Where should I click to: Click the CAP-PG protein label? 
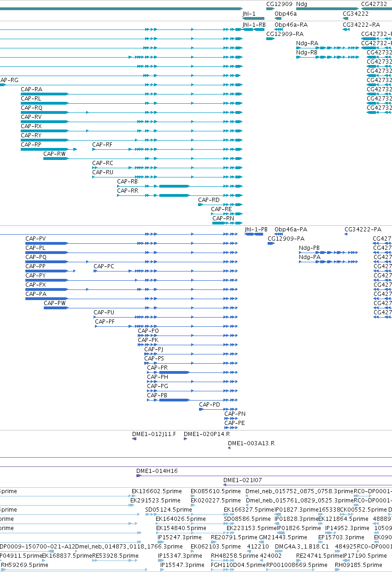tap(158, 386)
